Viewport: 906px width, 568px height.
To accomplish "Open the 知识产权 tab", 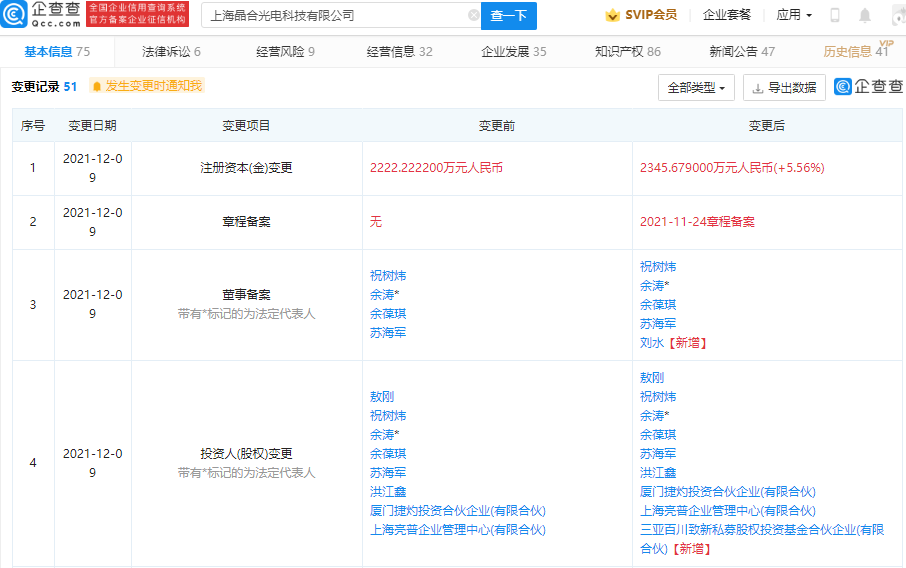I will click(627, 52).
